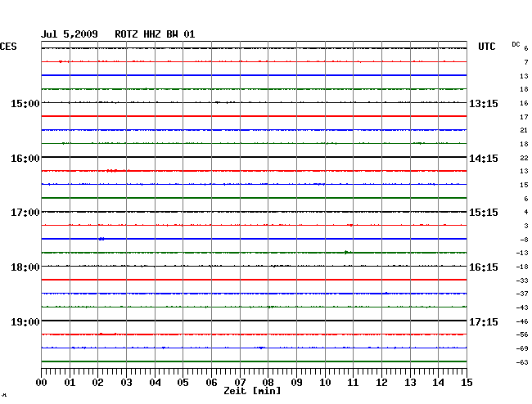Click the DC column header
The width and height of the screenshot is (532, 404).
[516, 44]
